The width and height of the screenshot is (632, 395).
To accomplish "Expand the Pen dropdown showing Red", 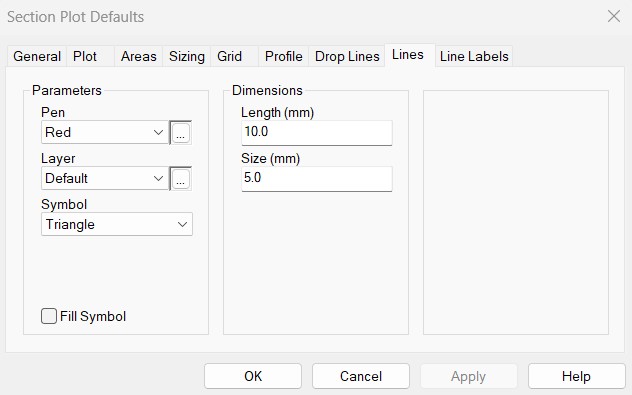I will tap(105, 132).
